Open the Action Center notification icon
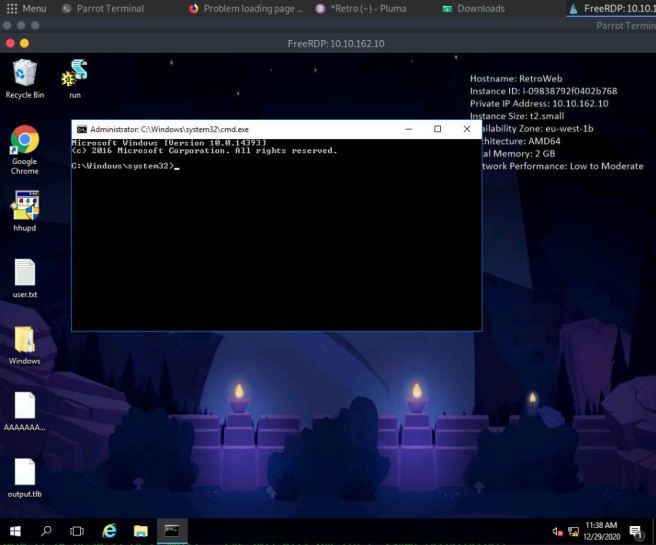Image resolution: width=656 pixels, height=545 pixels. coord(635,529)
